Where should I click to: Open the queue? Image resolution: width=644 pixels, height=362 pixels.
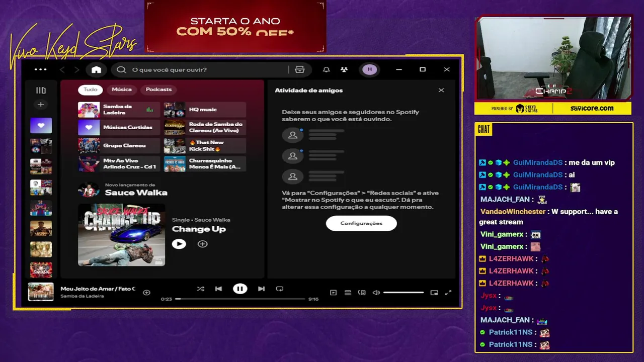[348, 293]
